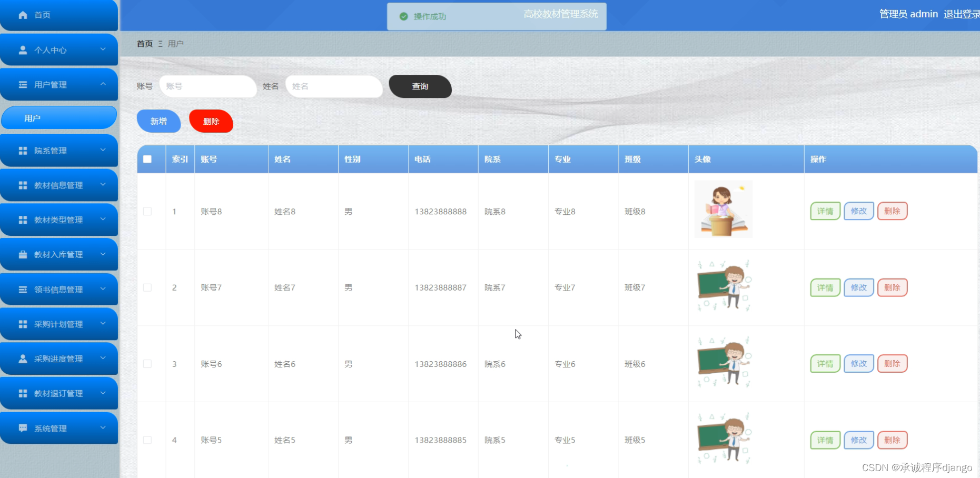Click the 账号 input field
The image size is (980, 478).
[208, 86]
